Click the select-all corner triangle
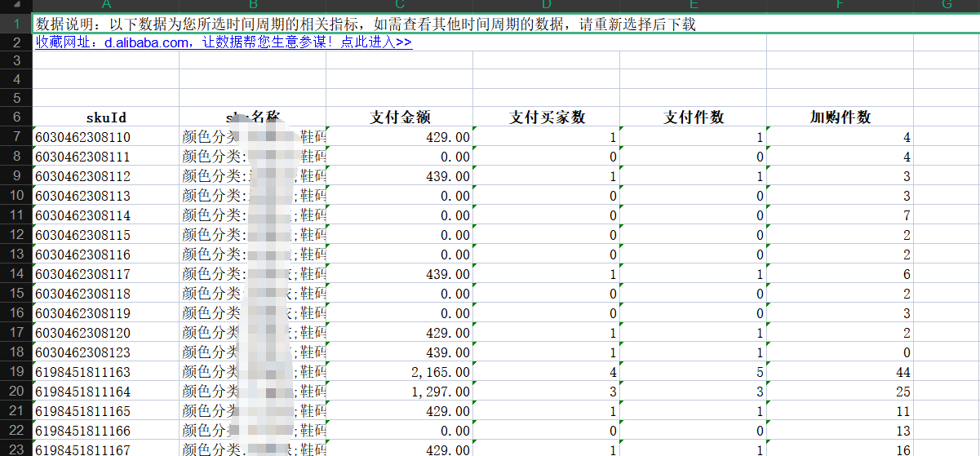Screen dimensions: 980x456 (x=16, y=5)
